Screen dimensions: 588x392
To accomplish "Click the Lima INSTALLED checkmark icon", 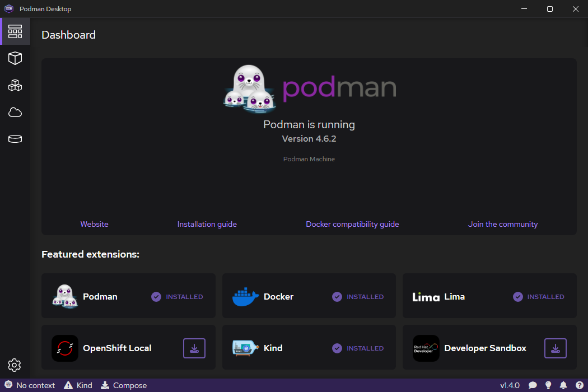I will tap(518, 297).
